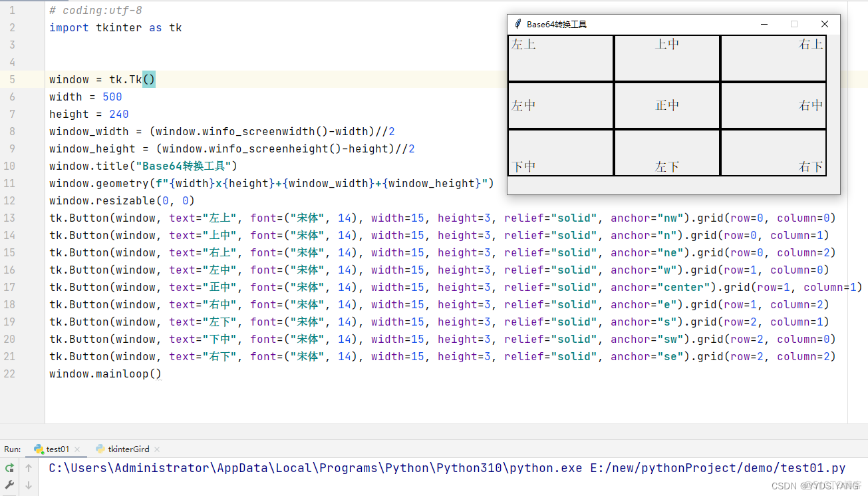Close the test01 run tab
This screenshot has height=496, width=868.
click(x=77, y=449)
